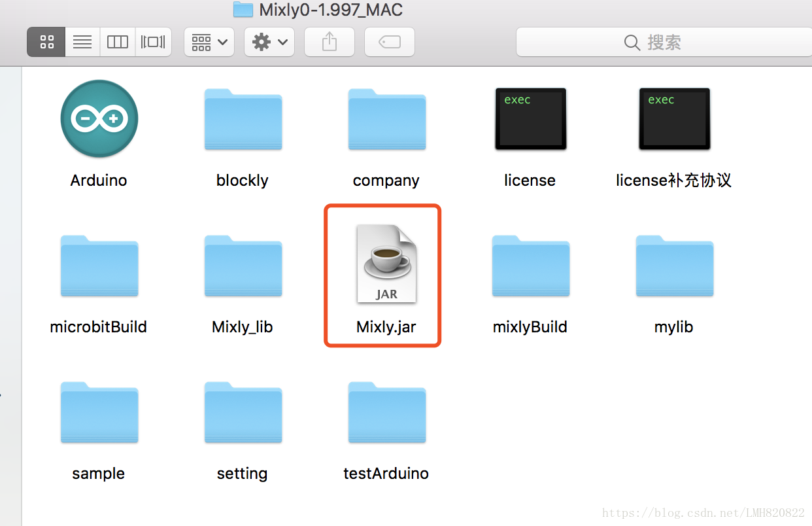
Task: Click the "company" name label
Action: 386,181
